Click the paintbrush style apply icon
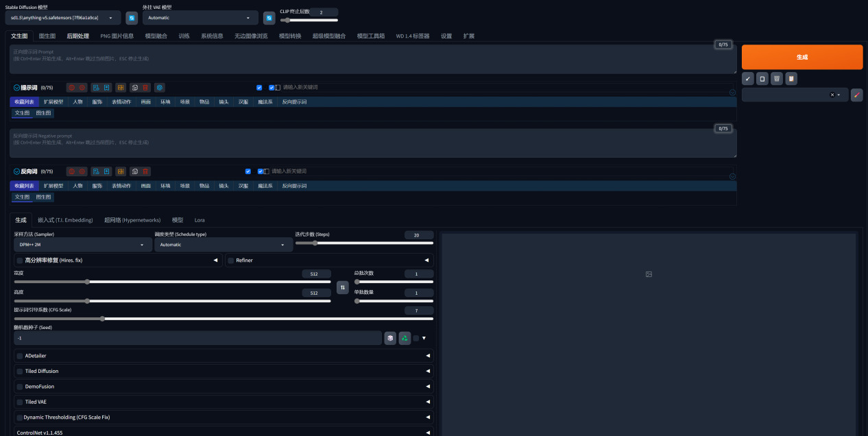 pos(857,95)
